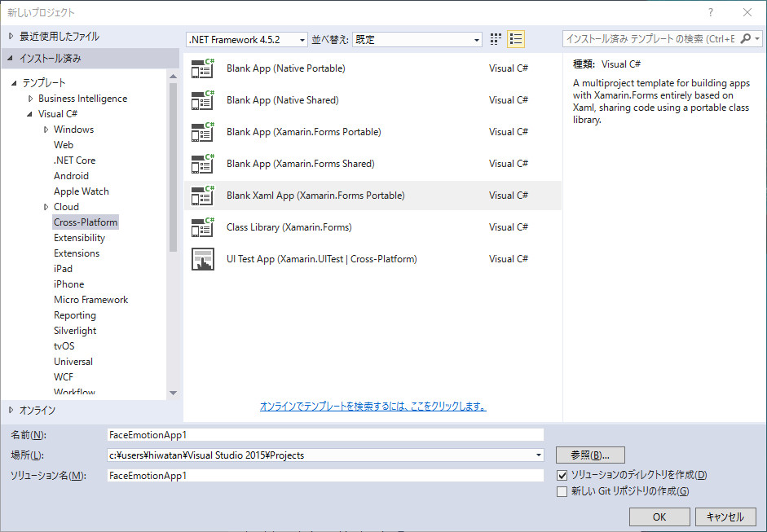The width and height of the screenshot is (767, 532).
Task: Click the Blank App (Native Shared) template icon
Action: coord(202,100)
